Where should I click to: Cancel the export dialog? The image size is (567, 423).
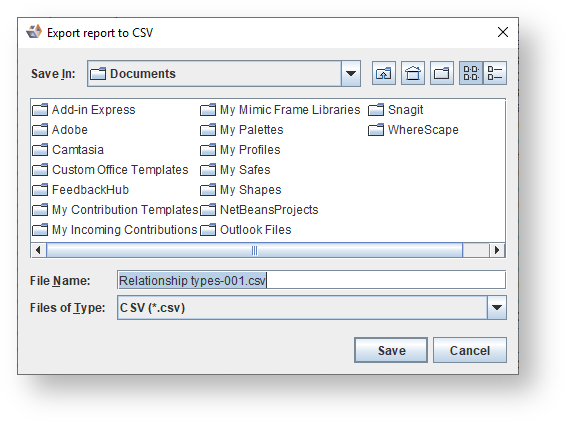click(470, 350)
